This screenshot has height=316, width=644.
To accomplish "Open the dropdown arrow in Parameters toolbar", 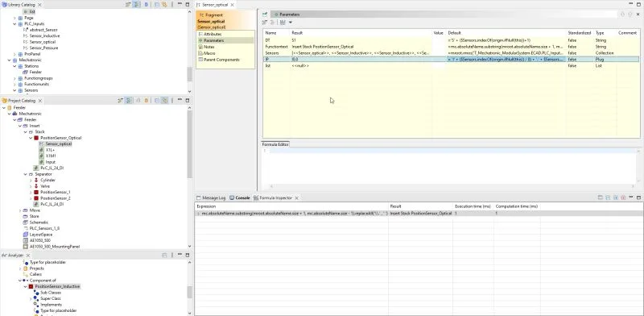I will (x=291, y=23).
